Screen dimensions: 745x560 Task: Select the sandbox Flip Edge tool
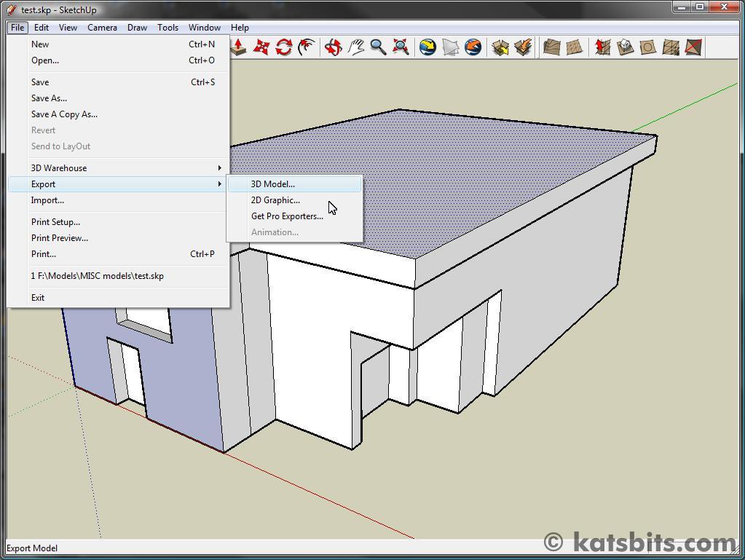point(694,47)
